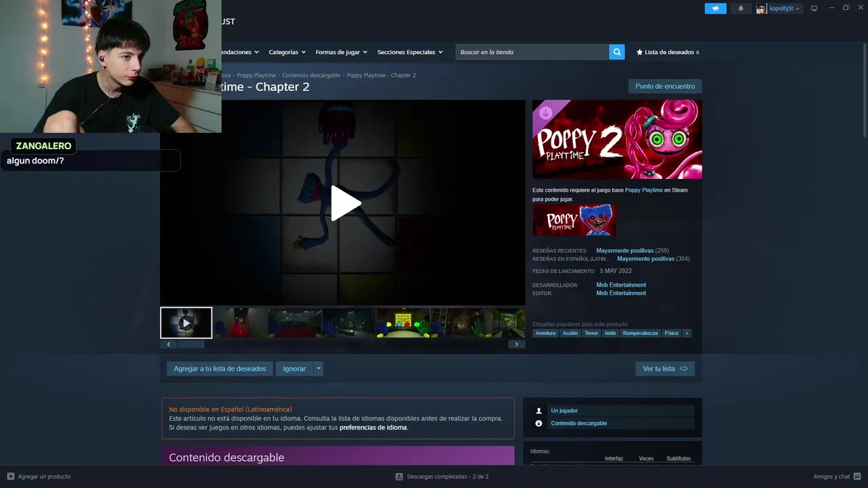868x488 pixels.
Task: Click the single-player person icon
Action: click(x=539, y=411)
